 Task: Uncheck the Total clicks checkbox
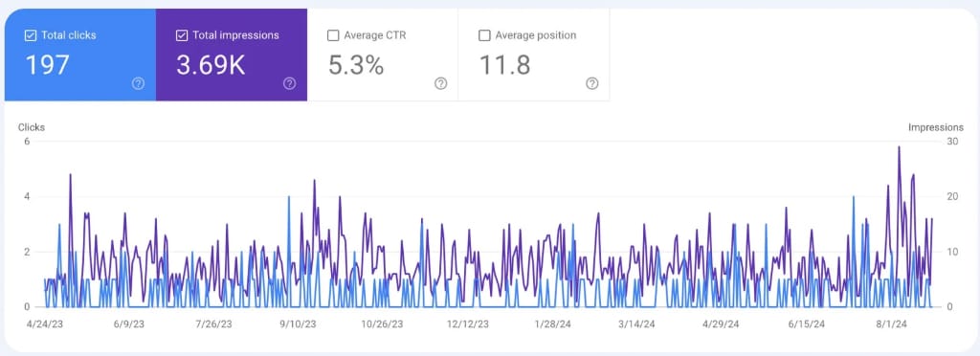30,35
